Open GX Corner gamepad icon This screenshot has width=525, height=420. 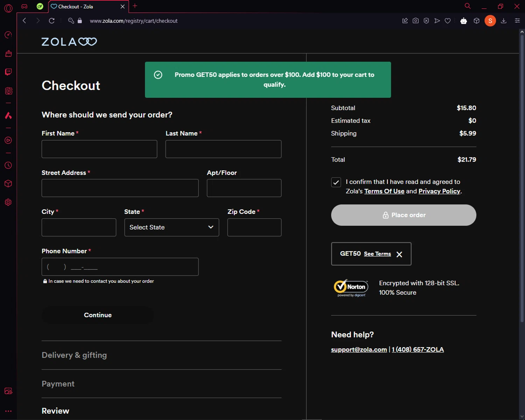pyautogui.click(x=24, y=6)
